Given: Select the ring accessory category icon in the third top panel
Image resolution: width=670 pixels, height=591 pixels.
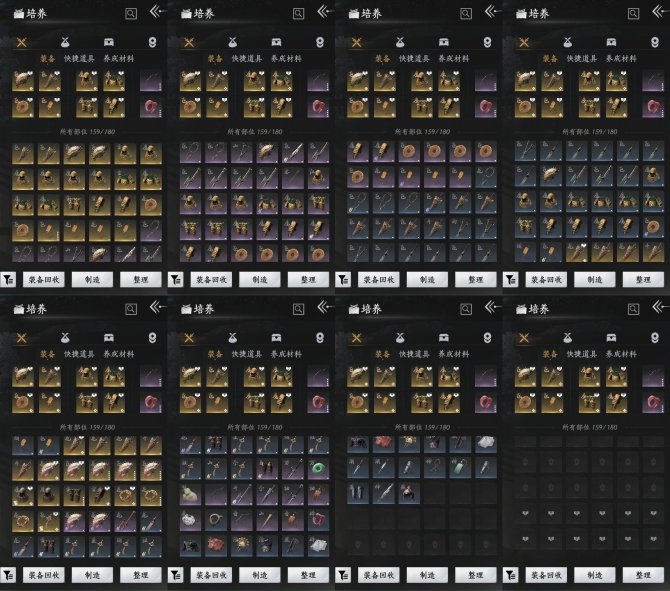Looking at the screenshot, I should [487, 43].
